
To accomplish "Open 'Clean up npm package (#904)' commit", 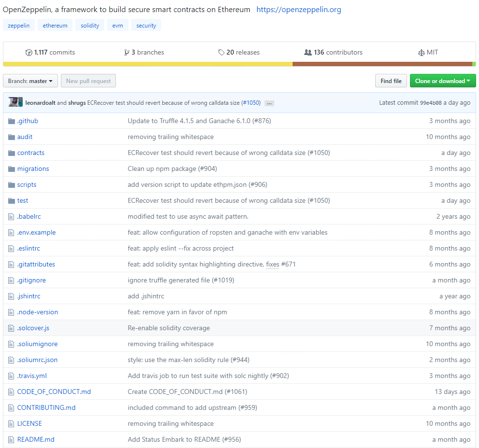I will point(172,168).
